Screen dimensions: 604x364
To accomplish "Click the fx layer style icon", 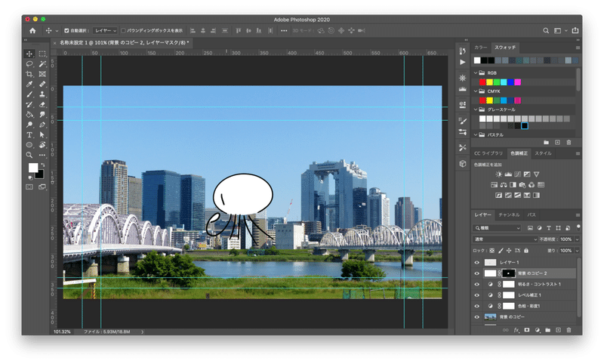I will (516, 330).
